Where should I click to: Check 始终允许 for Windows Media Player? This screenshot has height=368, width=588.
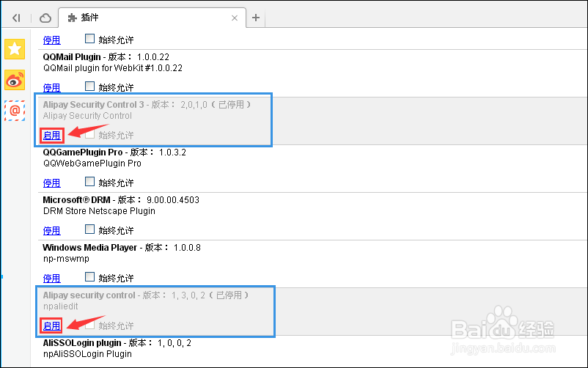click(89, 277)
